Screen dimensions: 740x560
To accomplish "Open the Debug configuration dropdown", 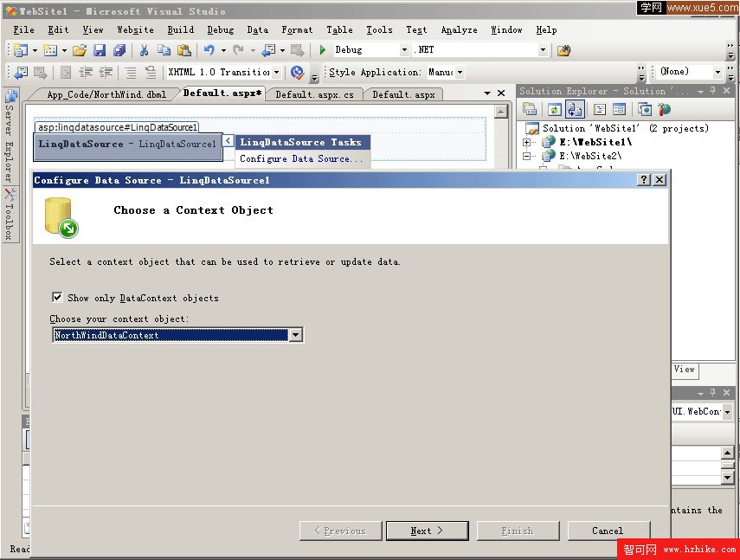I will [404, 49].
